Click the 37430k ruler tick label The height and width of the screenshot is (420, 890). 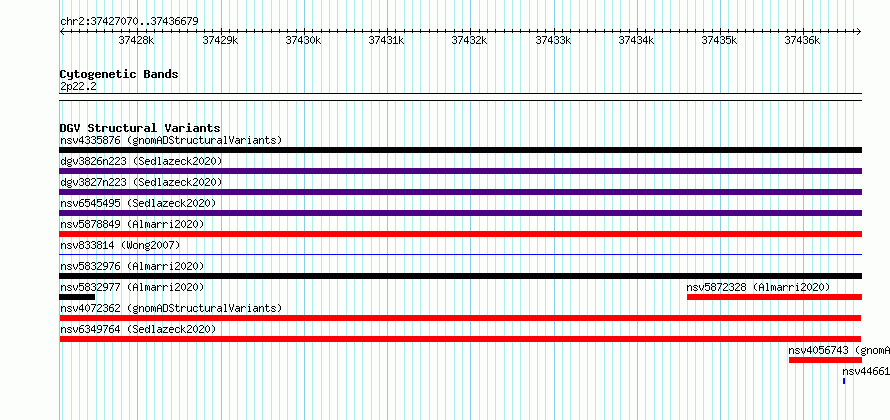point(303,40)
